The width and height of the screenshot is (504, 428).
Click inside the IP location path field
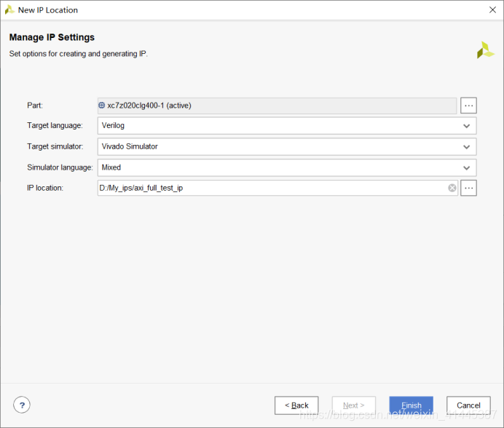269,188
